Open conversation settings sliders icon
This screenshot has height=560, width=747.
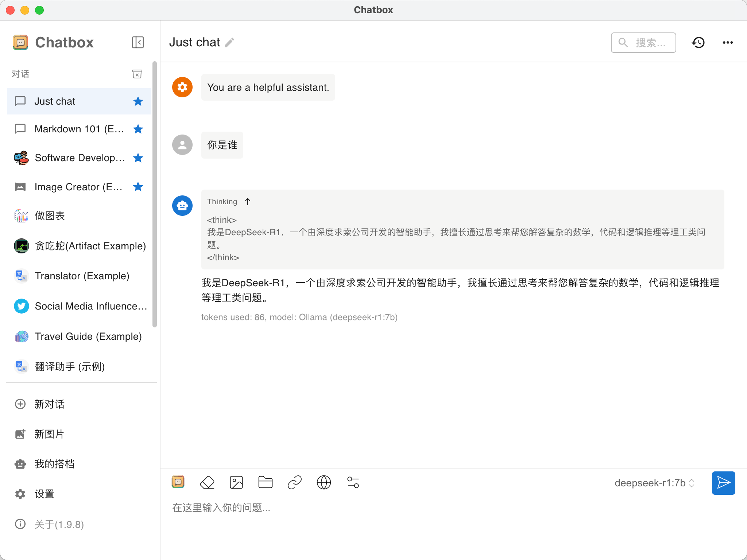353,482
